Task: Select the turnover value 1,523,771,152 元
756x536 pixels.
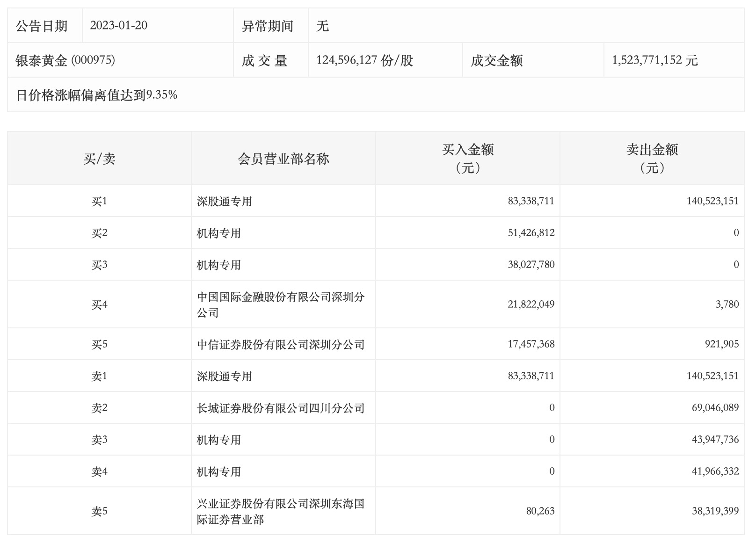Action: coord(654,60)
